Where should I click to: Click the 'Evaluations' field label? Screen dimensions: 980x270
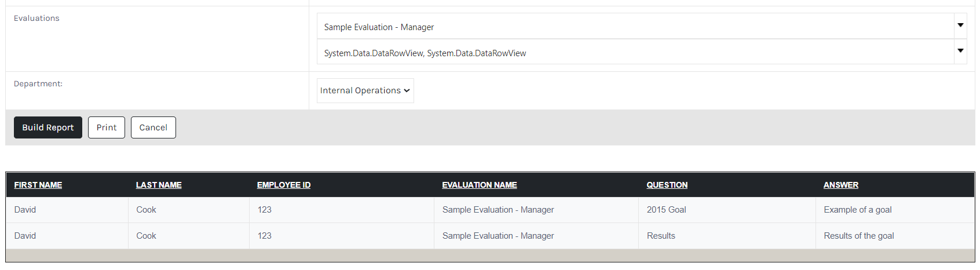36,19
